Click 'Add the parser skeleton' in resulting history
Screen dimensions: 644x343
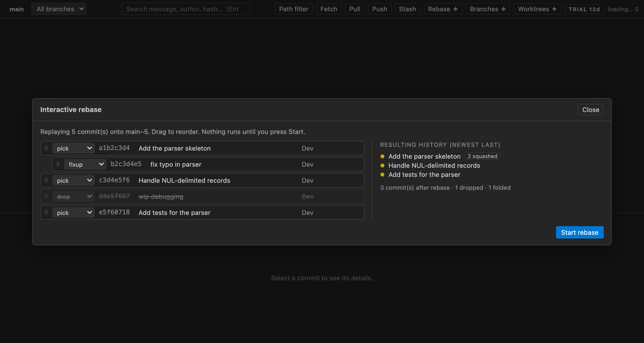point(424,156)
